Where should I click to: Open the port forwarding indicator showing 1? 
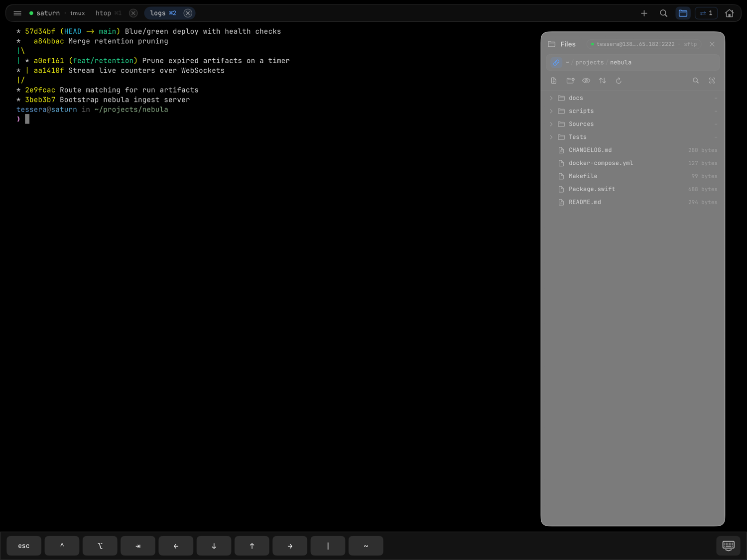point(706,13)
